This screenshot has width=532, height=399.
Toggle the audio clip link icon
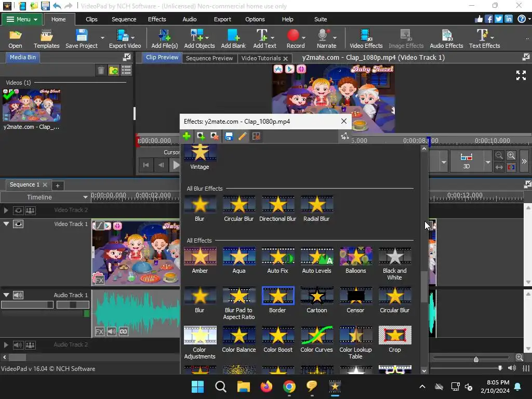click(124, 331)
